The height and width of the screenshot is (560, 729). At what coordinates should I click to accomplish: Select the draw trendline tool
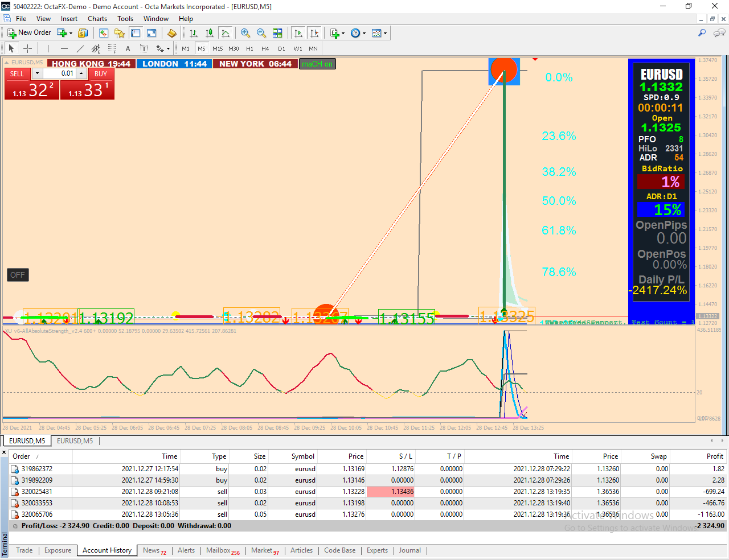pos(80,49)
